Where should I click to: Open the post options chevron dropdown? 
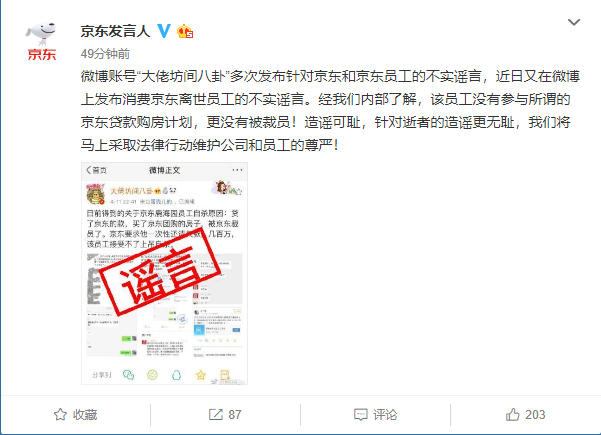click(573, 22)
